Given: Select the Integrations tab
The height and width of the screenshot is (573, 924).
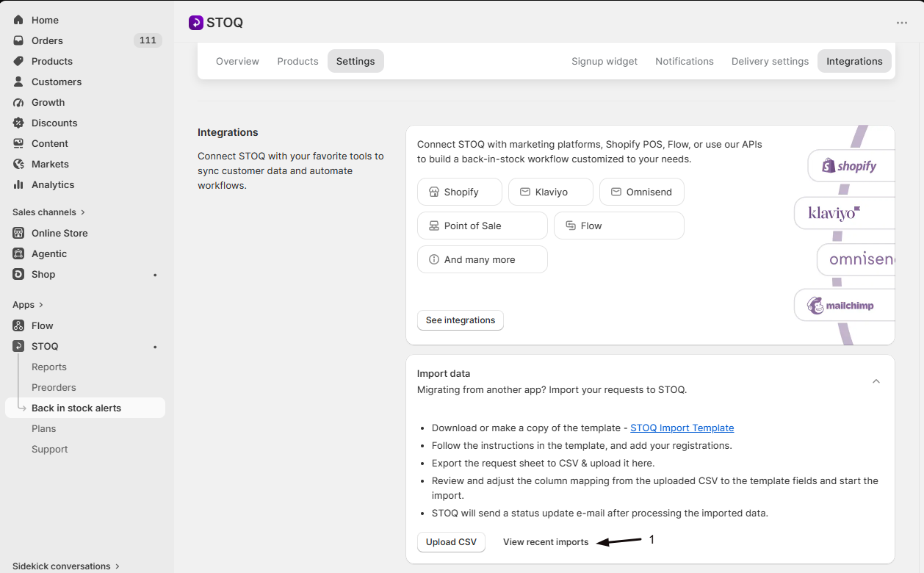Looking at the screenshot, I should point(854,61).
